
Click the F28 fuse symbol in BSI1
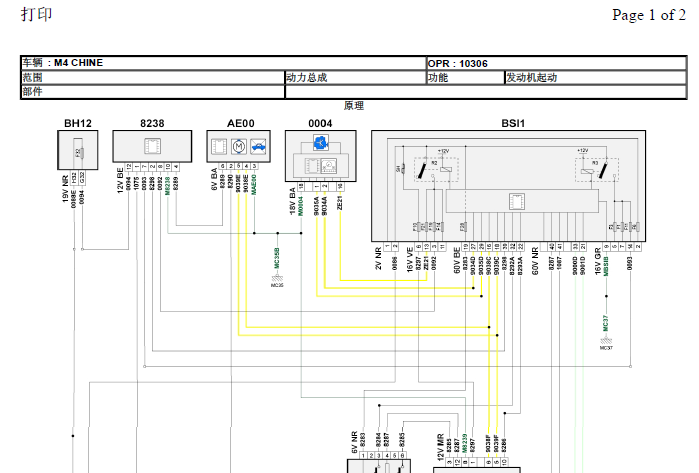[464, 227]
